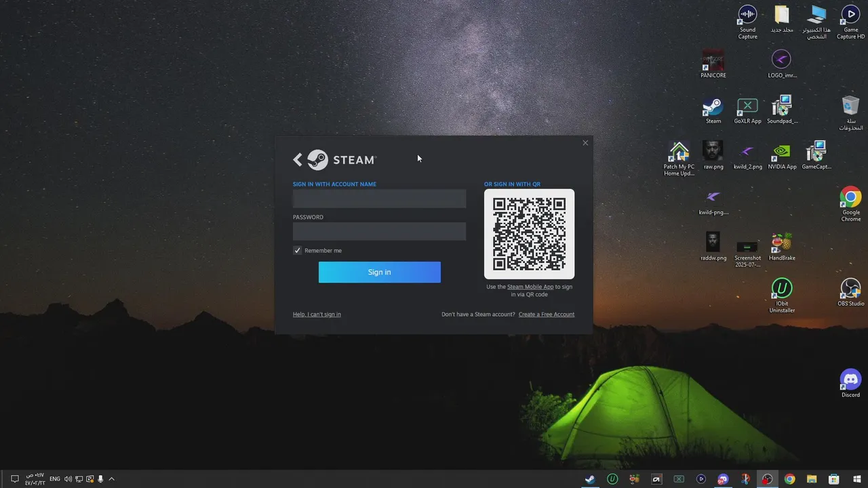The width and height of the screenshot is (868, 488).
Task: Open the Help, I can't sign in link
Action: coord(317,314)
